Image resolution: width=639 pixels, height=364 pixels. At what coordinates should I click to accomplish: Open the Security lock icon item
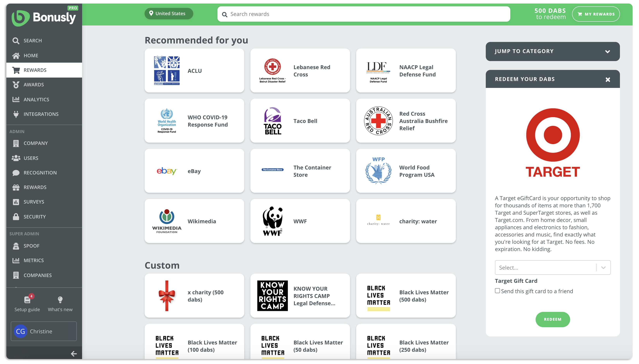[16, 217]
